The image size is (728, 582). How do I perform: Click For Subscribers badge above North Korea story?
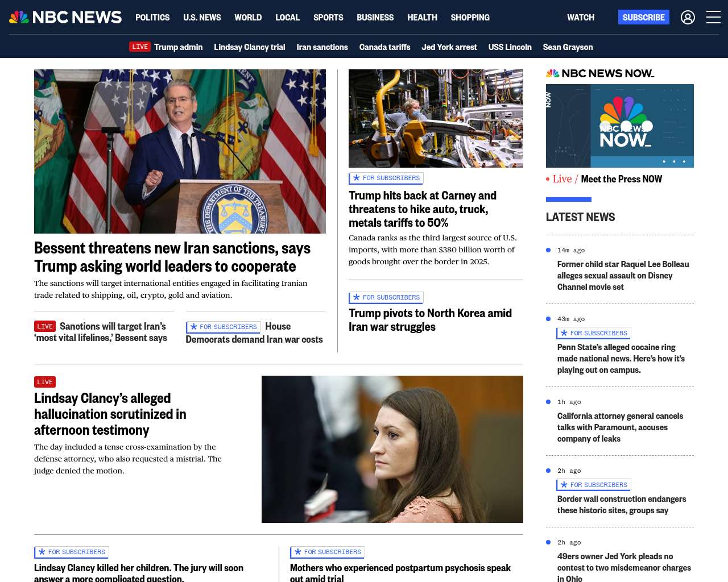pos(386,298)
